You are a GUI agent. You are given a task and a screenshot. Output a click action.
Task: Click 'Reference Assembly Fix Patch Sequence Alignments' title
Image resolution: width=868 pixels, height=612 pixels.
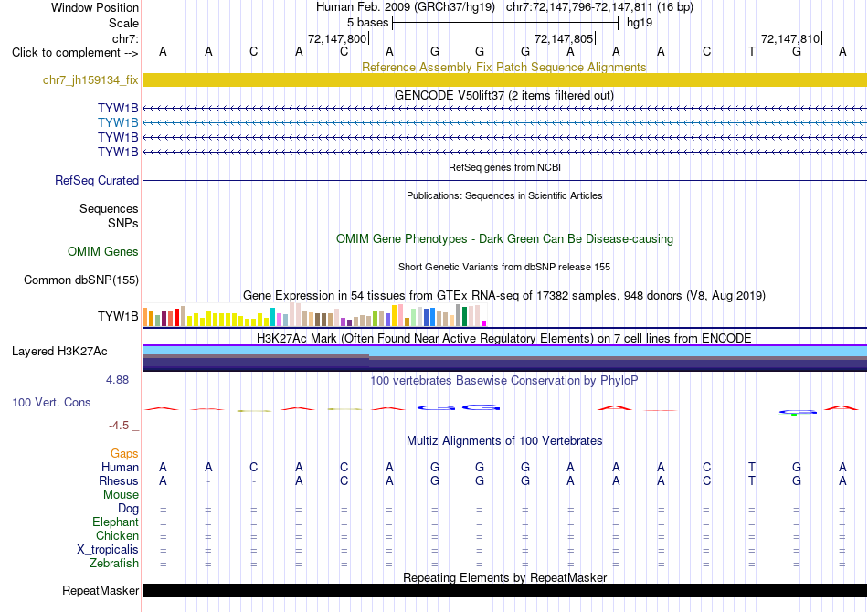[504, 67]
